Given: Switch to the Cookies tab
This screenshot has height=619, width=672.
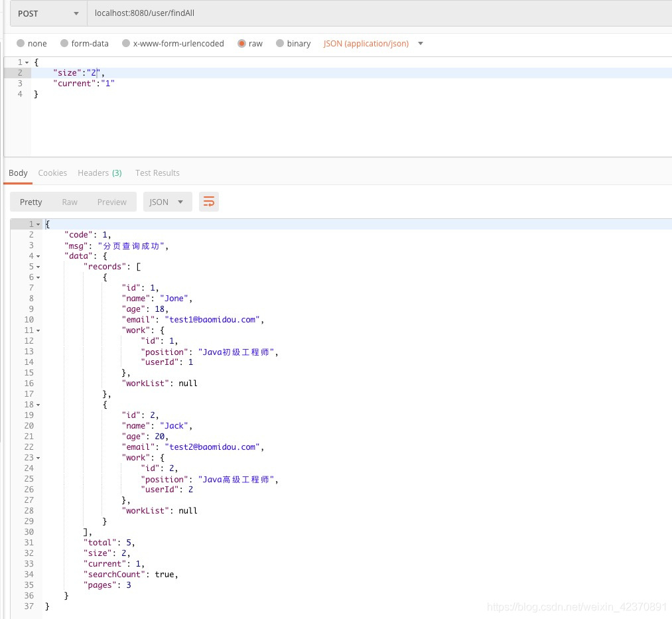Looking at the screenshot, I should tap(52, 173).
